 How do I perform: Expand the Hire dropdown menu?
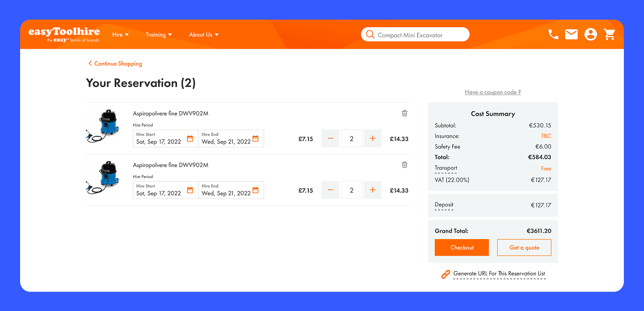click(x=120, y=35)
